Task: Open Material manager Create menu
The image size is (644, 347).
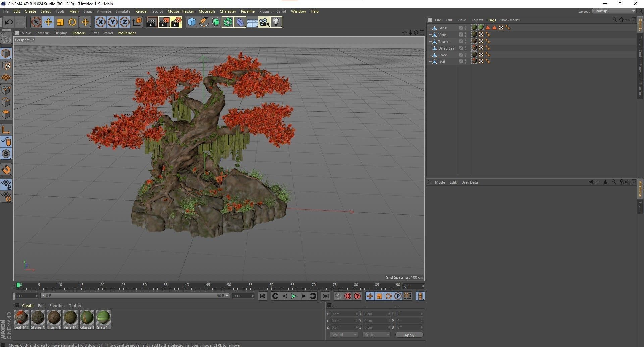Action: [x=28, y=306]
